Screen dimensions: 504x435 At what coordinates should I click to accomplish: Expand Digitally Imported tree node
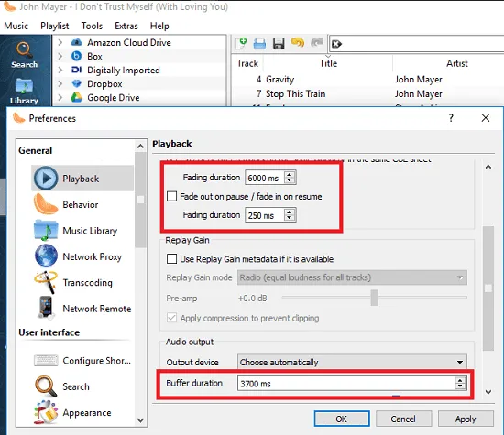[60, 70]
